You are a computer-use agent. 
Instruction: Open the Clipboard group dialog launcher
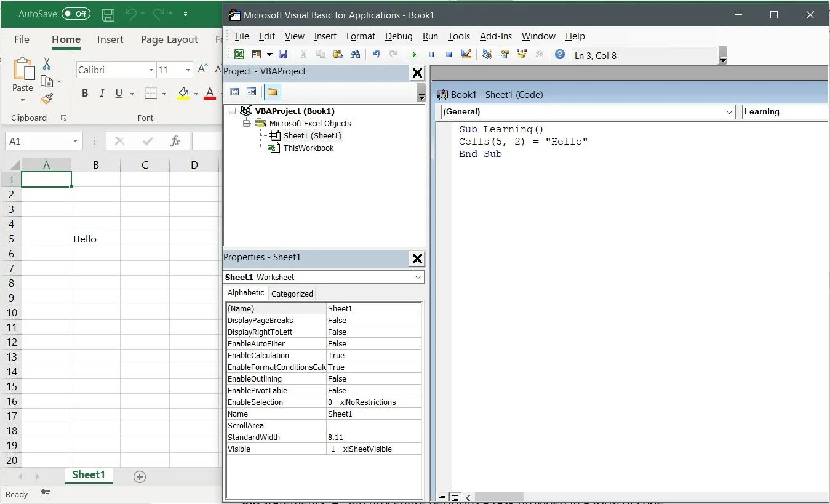[63, 118]
